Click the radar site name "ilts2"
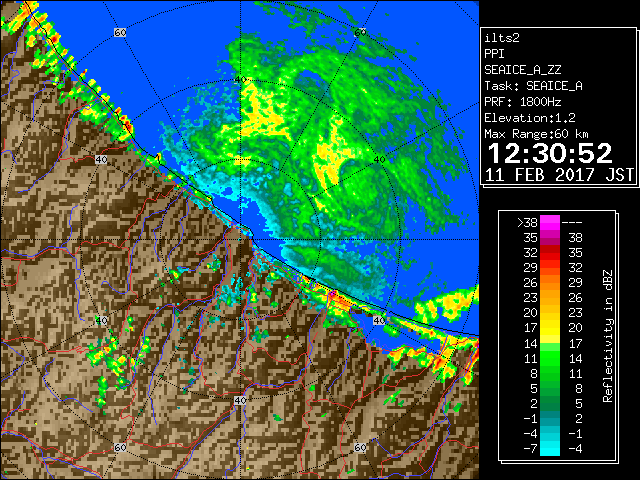This screenshot has height=480, width=640. tap(502, 38)
